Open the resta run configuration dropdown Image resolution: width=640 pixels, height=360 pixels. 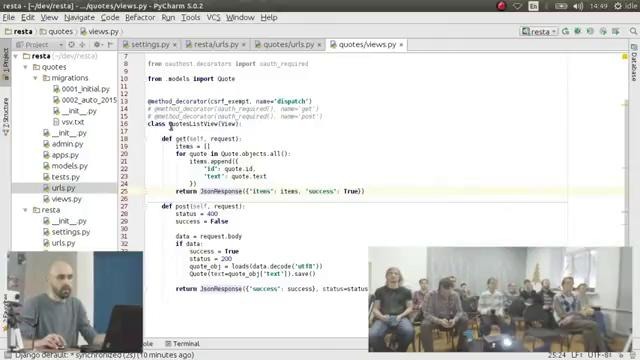coord(539,31)
